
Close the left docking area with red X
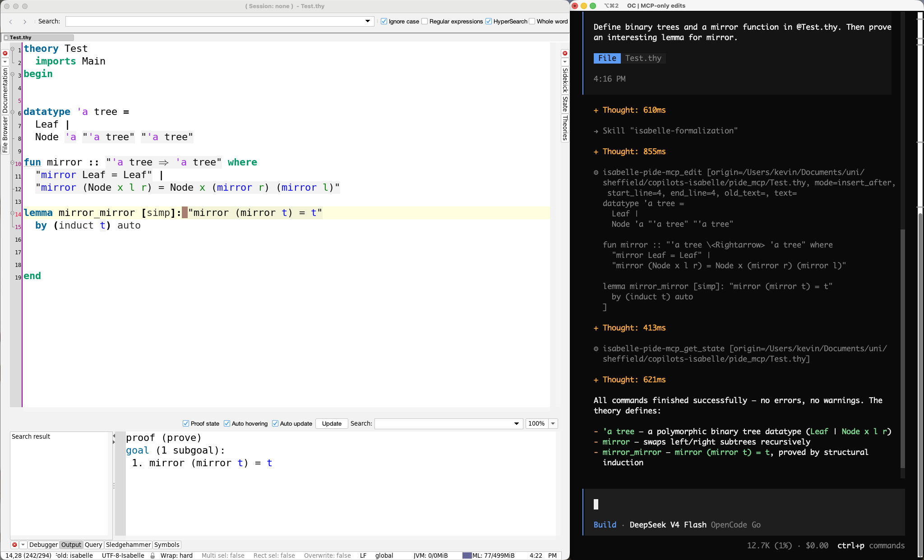(x=5, y=53)
